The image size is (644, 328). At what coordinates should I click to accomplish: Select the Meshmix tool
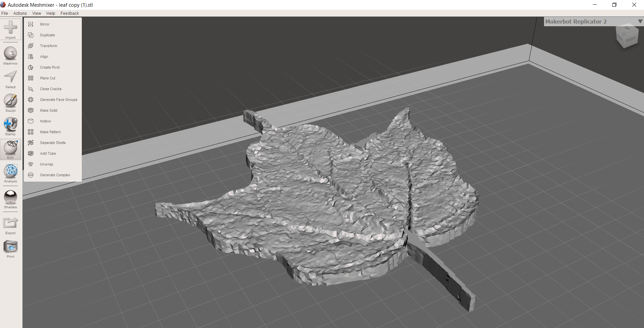click(x=10, y=54)
